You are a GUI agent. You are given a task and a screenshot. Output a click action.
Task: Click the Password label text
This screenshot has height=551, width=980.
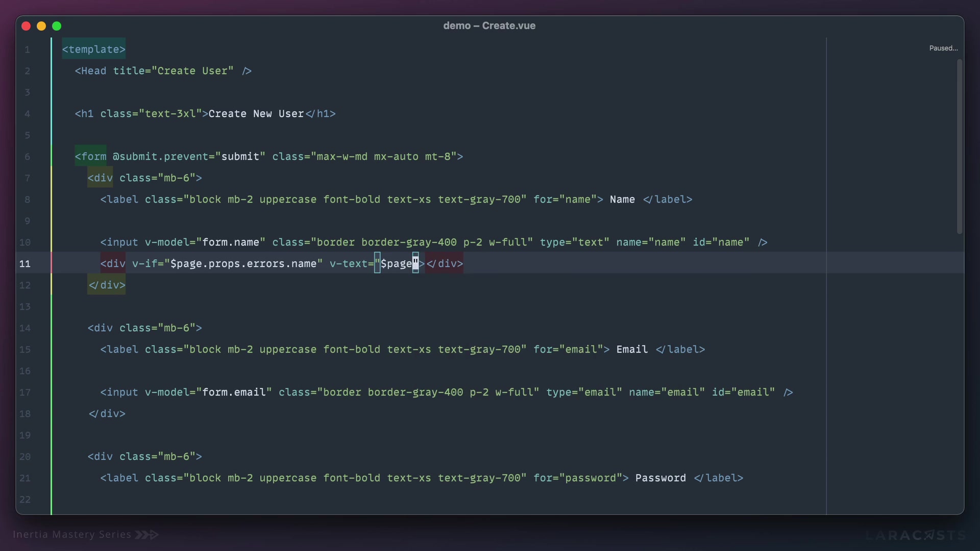click(x=661, y=478)
